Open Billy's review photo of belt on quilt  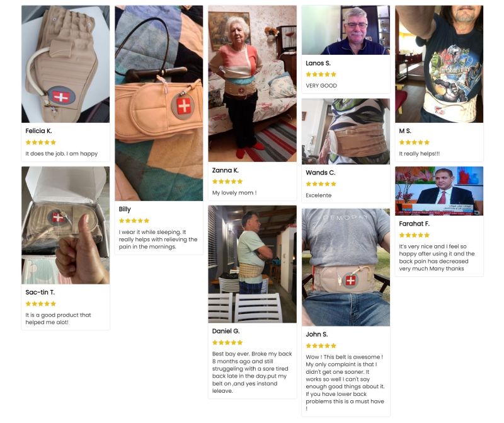(159, 103)
